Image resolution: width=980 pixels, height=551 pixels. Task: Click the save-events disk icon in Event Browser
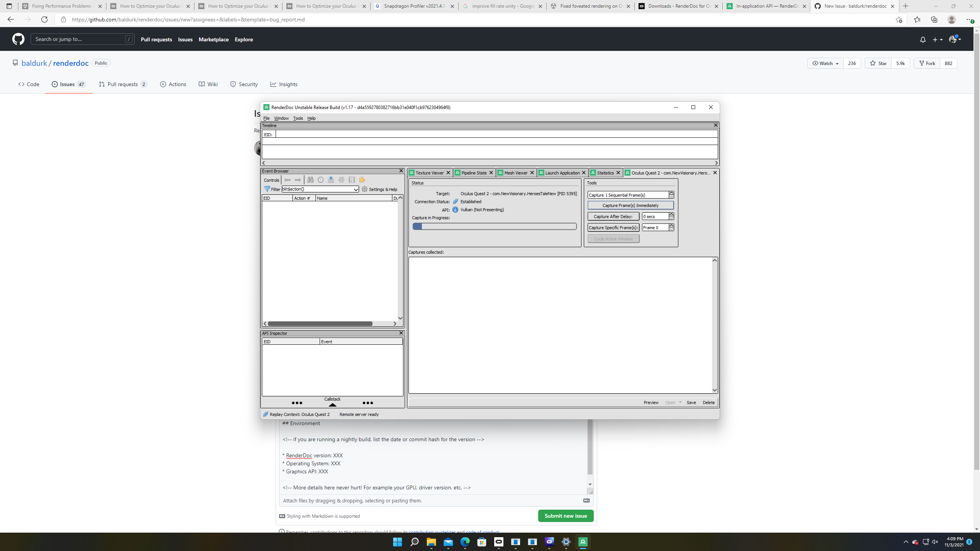pos(352,180)
